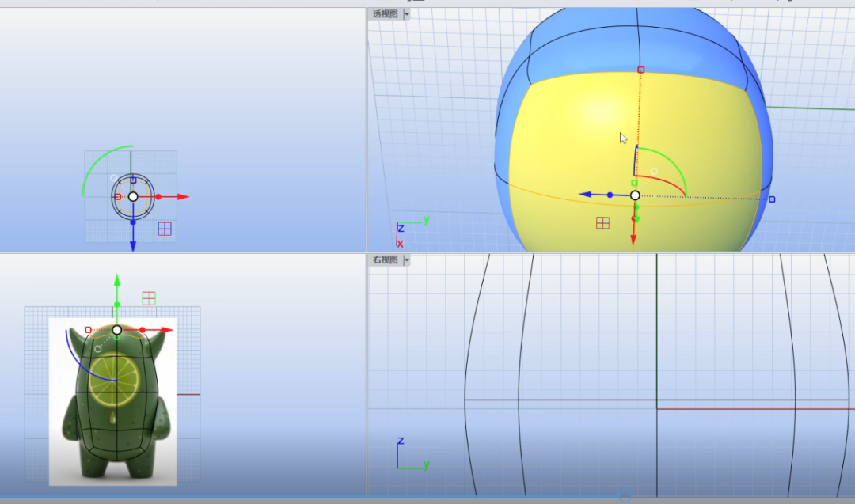The image size is (855, 504).
Task: Open the dropdown arrow beside 右视图
Action: pyautogui.click(x=407, y=260)
